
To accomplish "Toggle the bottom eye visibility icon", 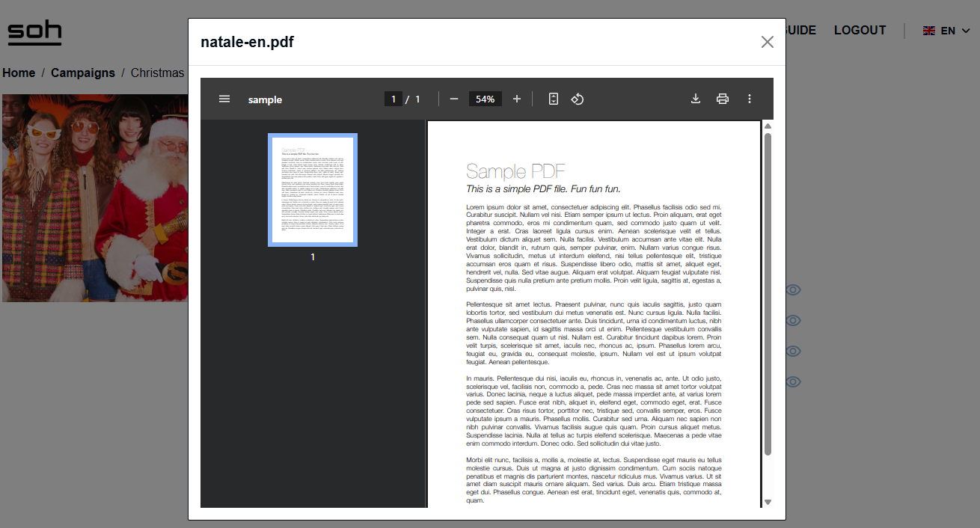I will point(793,382).
